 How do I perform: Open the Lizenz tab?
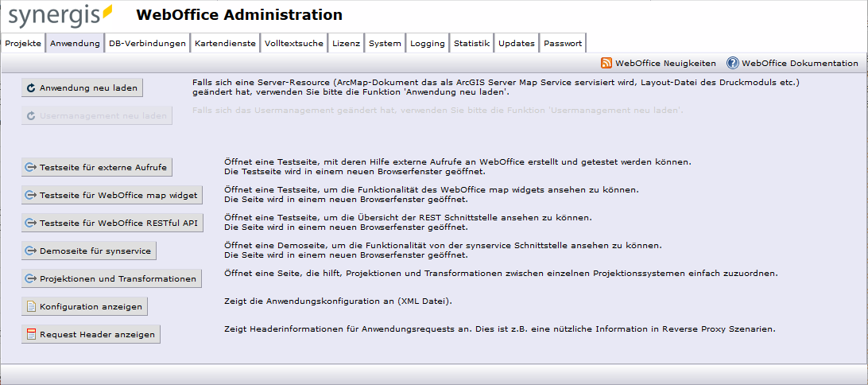[346, 43]
